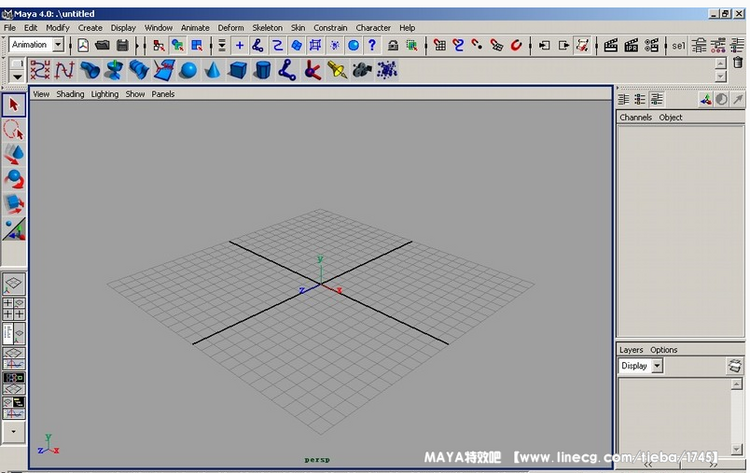
Task: Open the Animation menu set dropdown
Action: (58, 45)
